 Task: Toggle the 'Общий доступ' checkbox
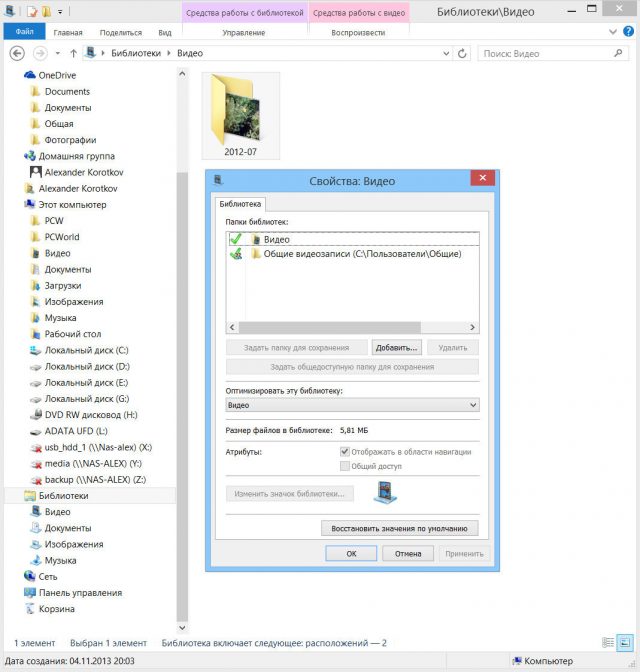click(x=345, y=465)
